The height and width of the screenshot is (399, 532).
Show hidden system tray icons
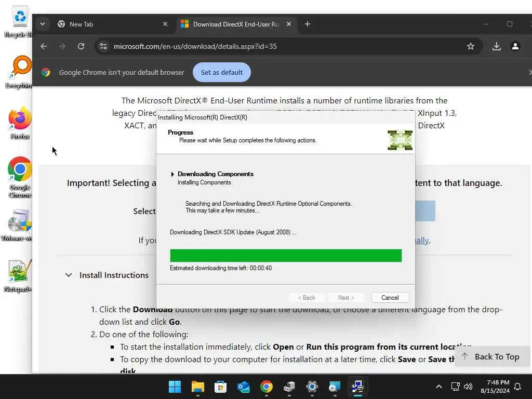[x=438, y=387]
